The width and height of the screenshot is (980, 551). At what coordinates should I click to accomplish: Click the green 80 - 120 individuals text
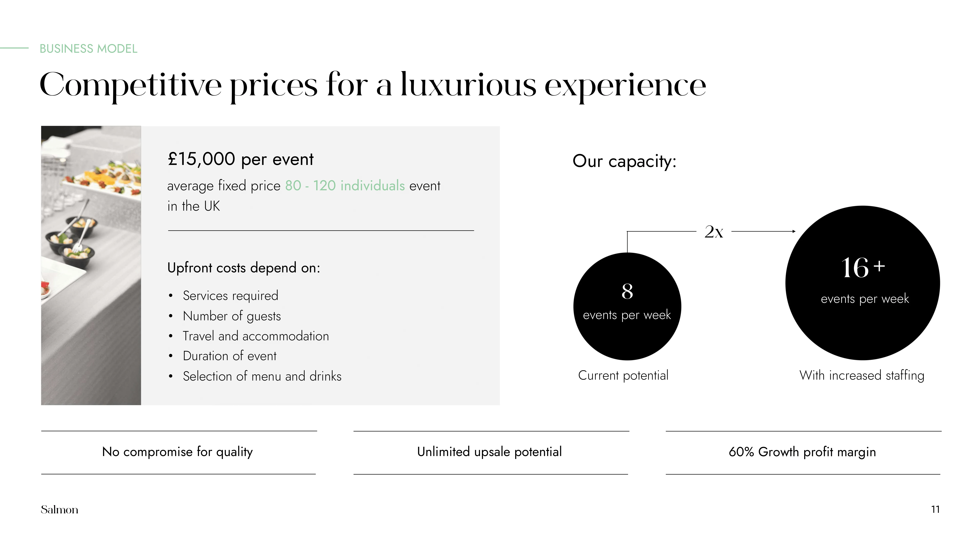coord(345,186)
